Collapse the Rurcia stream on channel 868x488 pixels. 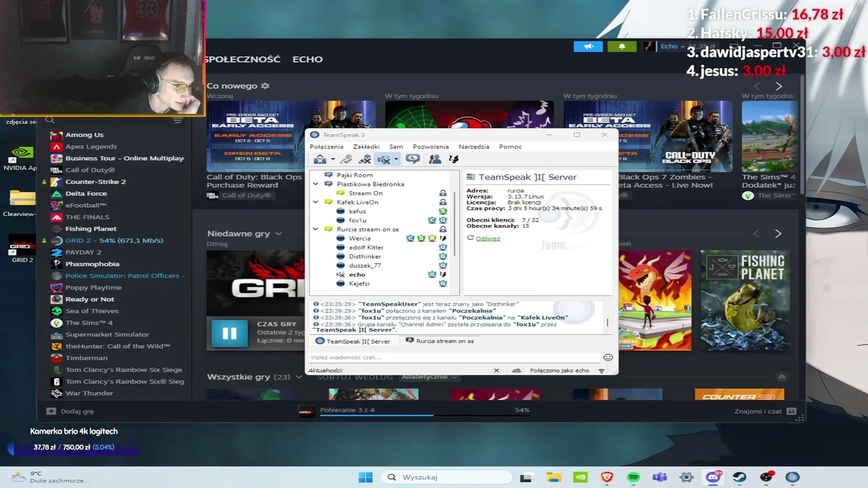(x=316, y=229)
